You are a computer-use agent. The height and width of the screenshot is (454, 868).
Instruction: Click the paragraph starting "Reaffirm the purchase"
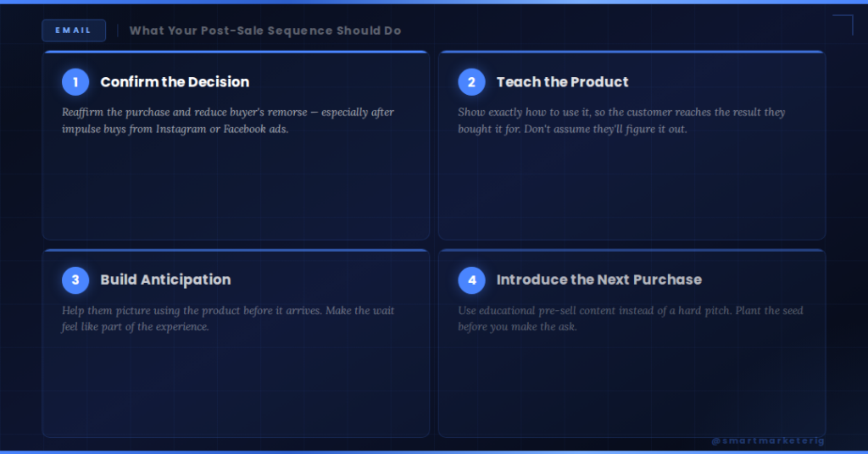228,120
